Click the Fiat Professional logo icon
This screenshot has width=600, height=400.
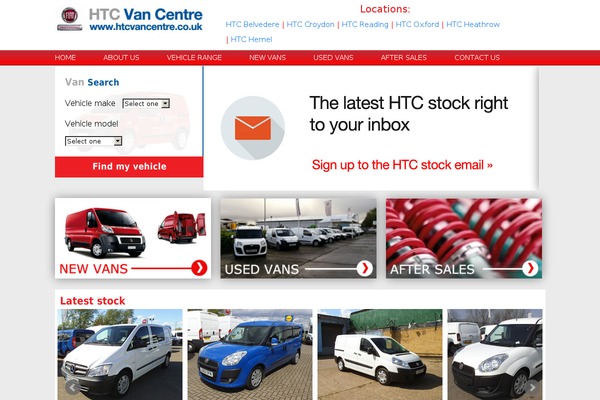70,19
